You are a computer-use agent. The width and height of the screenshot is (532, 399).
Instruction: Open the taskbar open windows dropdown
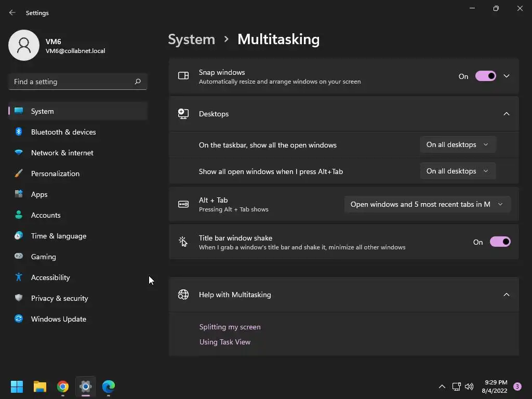click(457, 144)
